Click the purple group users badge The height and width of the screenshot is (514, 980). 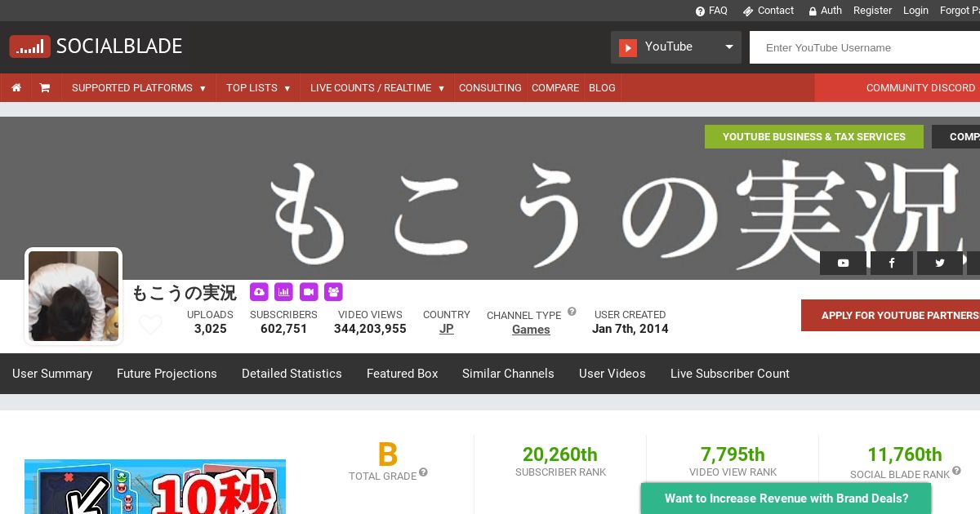tap(333, 291)
